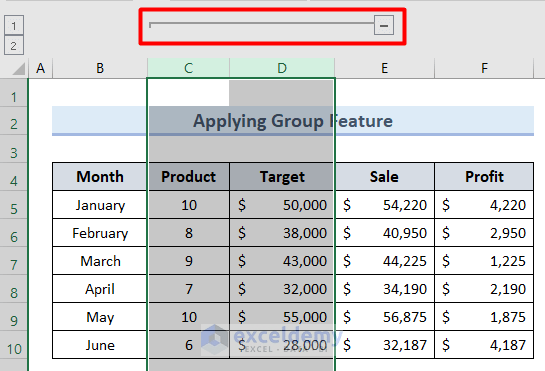Screen dimensions: 545x371
Task: Click sale cell 34,190
Action: [384, 289]
